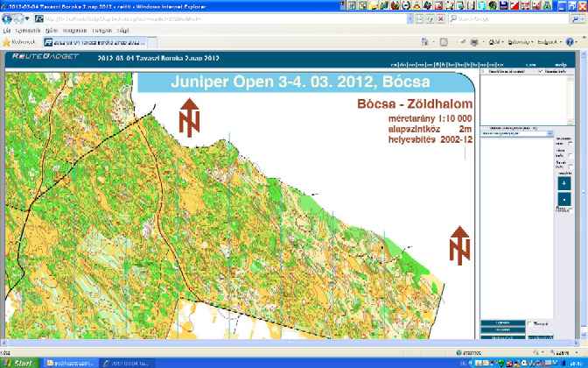
Task: Refresh the page with the Refresh icon
Action: [430, 18]
